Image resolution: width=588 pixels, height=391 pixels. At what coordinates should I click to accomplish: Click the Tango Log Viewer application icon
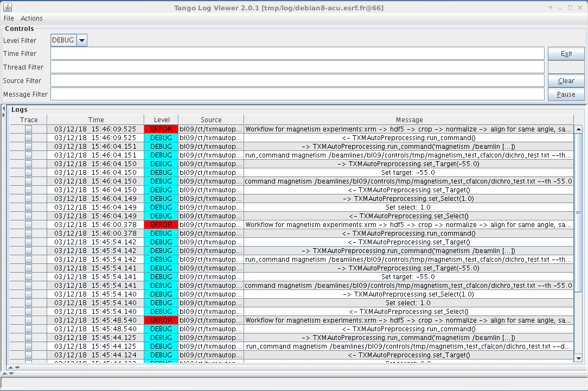[x=8, y=8]
